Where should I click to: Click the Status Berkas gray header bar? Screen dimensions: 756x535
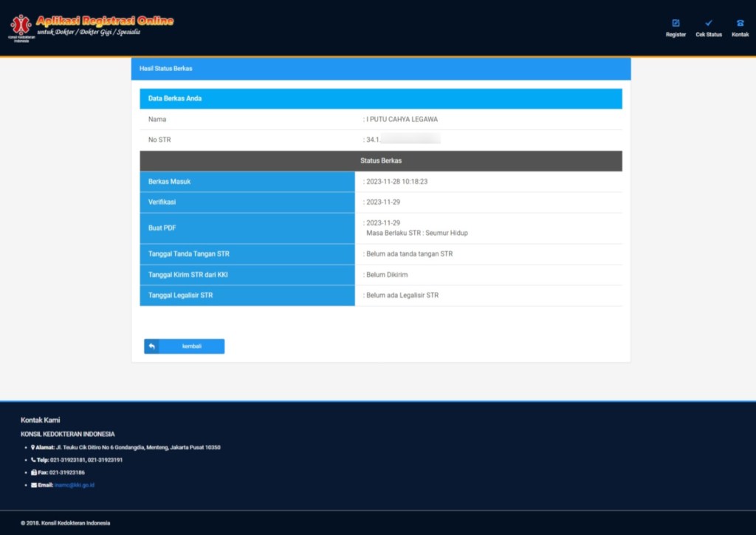pyautogui.click(x=381, y=160)
